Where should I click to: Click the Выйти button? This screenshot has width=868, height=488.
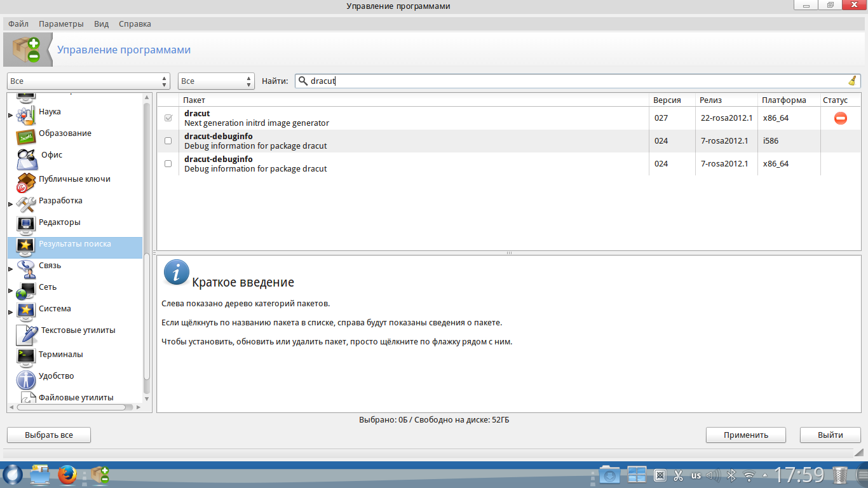tap(831, 435)
